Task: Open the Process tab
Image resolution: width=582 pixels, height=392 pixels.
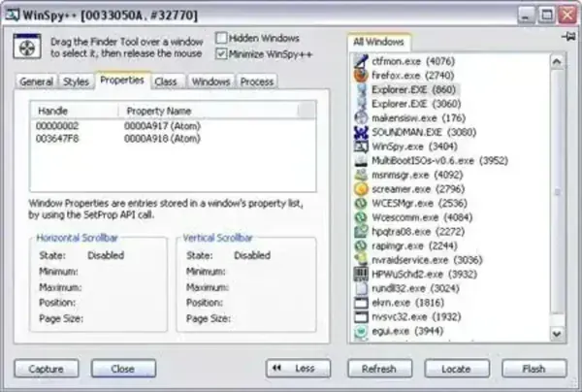Action: pyautogui.click(x=257, y=82)
